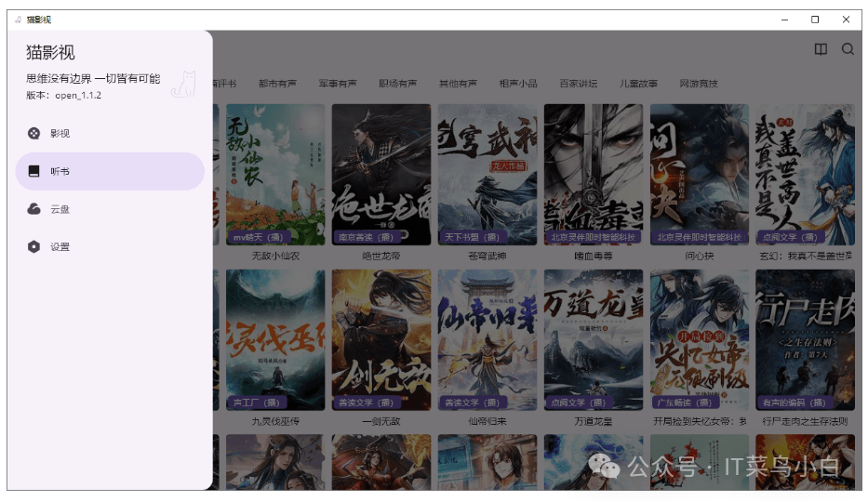Viewport: 868px width, 501px height.
Task: Open the 无敌小仙农 book thumbnail
Action: tap(274, 174)
